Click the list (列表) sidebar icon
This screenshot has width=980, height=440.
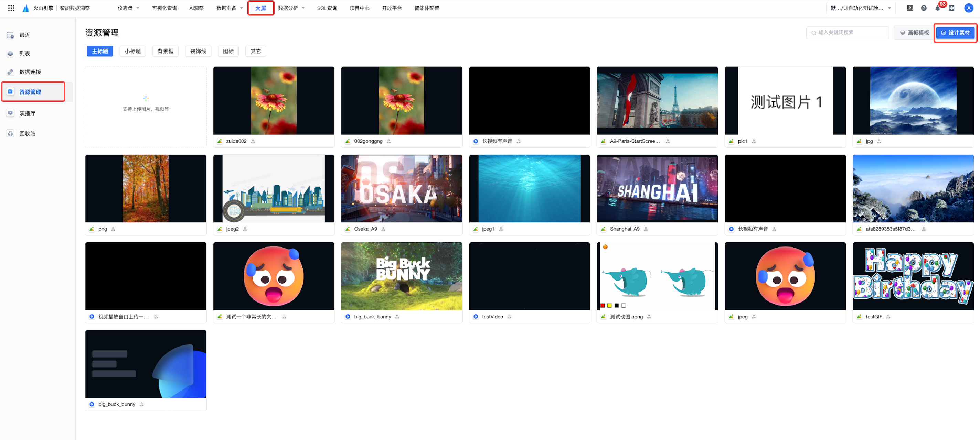[10, 54]
